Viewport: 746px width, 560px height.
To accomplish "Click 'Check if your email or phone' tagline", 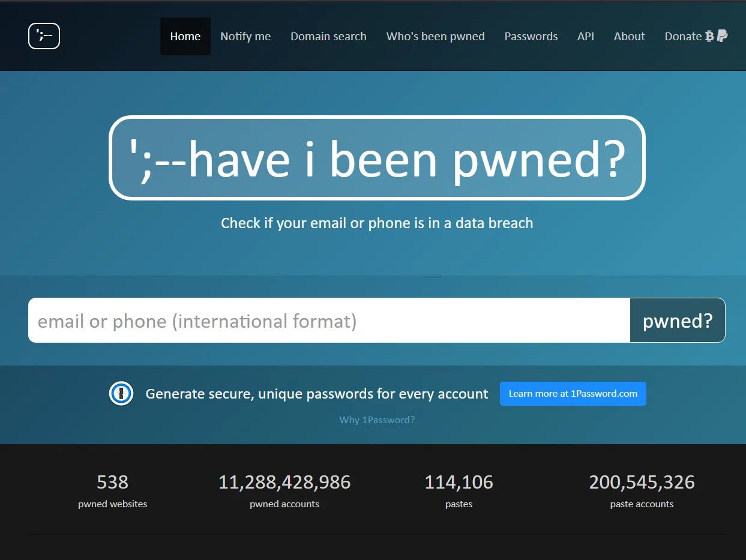I will point(377,223).
